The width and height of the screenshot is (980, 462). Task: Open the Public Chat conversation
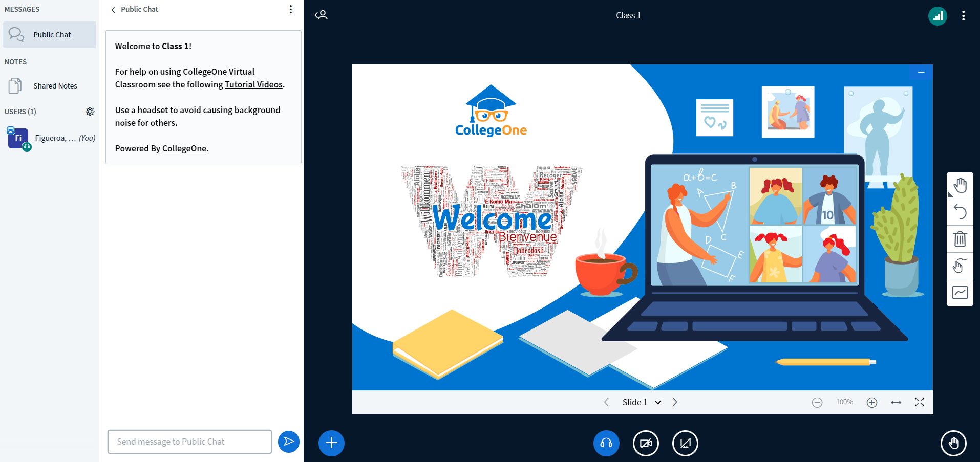pyautogui.click(x=49, y=35)
